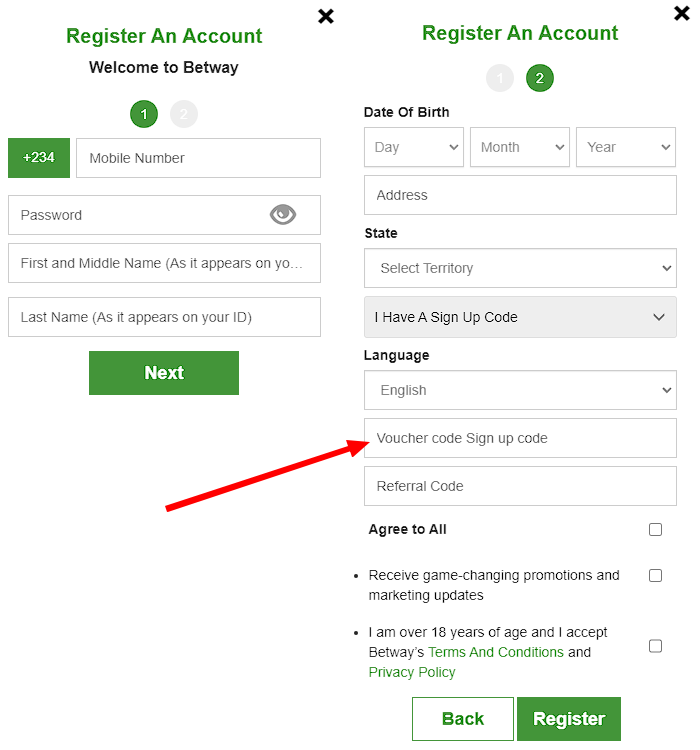The width and height of the screenshot is (700, 750).
Task: Expand the Select Territory dropdown
Action: click(x=520, y=268)
